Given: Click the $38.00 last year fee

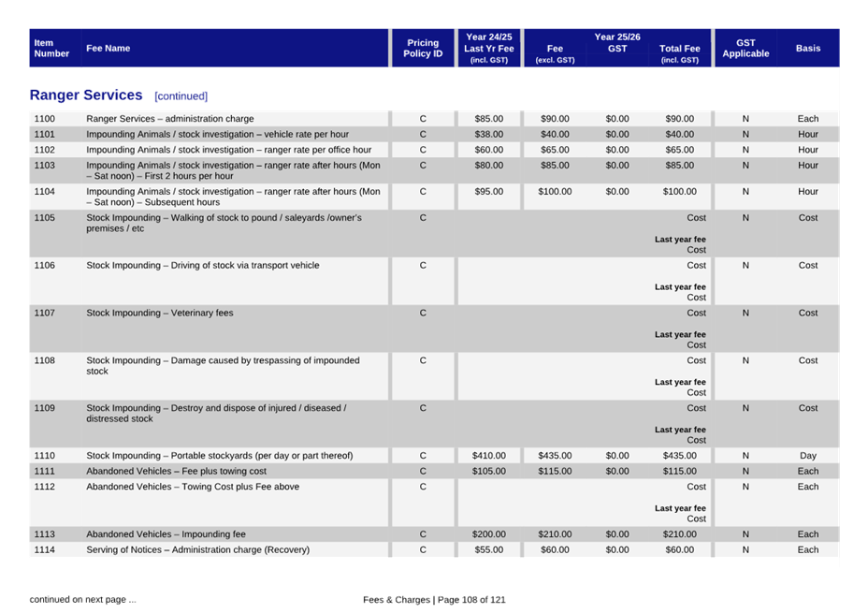Looking at the screenshot, I should (489, 134).
